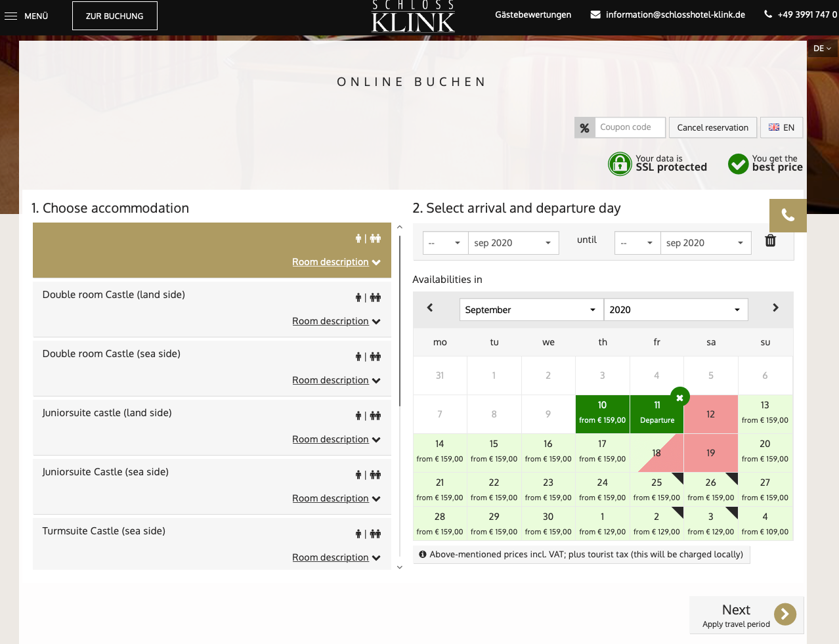Click the Coupon code input field
Screen dimensions: 839x644
click(x=629, y=127)
